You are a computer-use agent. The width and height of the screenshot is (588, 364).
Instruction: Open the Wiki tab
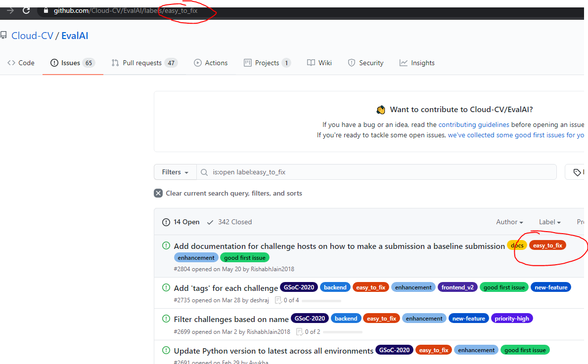(x=319, y=63)
